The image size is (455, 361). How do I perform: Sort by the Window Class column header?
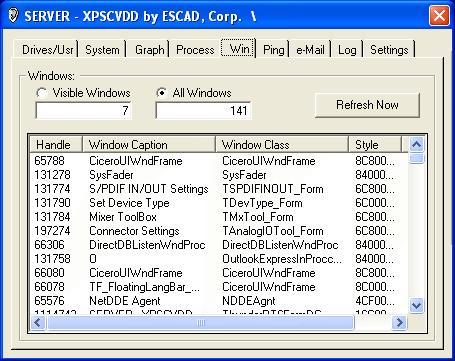pos(282,145)
